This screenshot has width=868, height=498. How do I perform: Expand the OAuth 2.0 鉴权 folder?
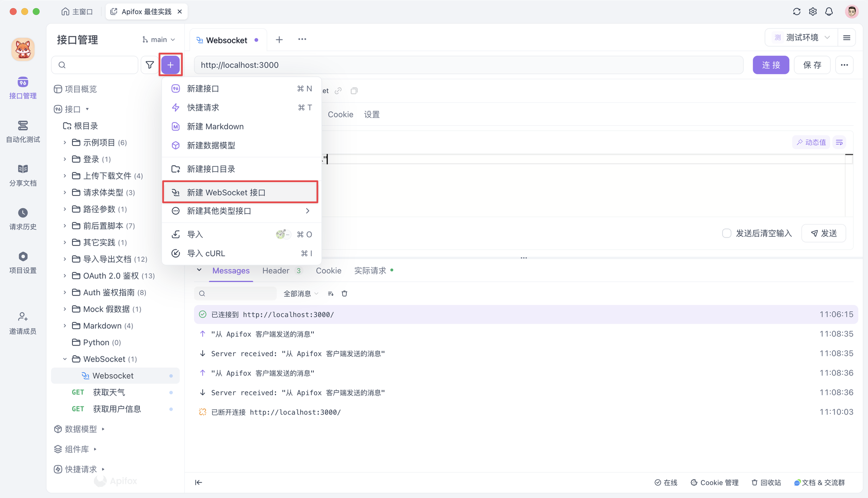[65, 276]
